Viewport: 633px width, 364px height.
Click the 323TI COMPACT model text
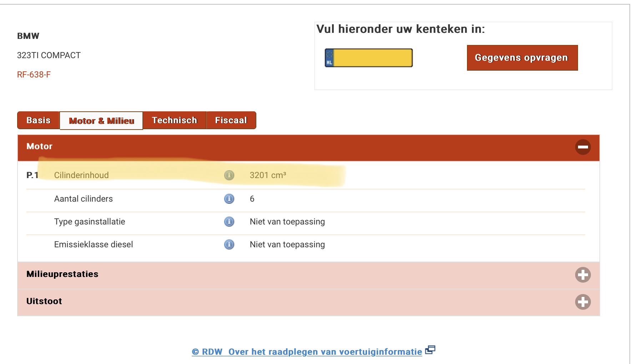tap(49, 55)
